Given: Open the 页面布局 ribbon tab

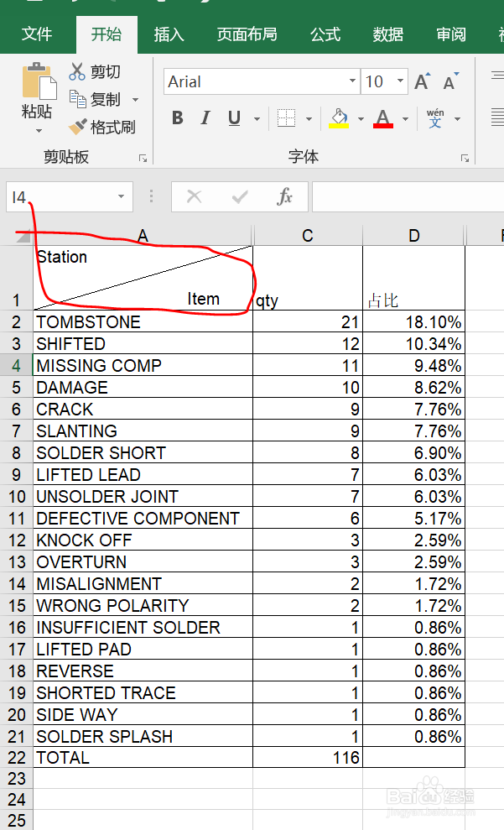Looking at the screenshot, I should [247, 35].
